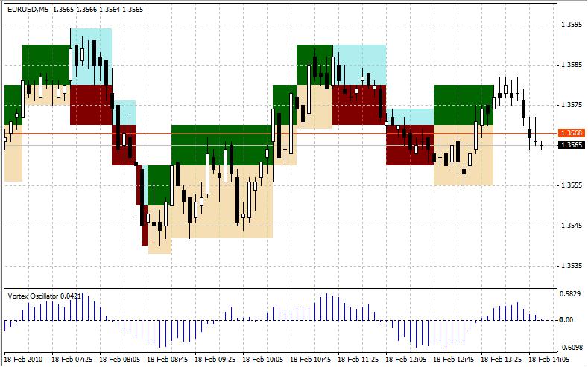
Task: Click the 18 Feb 08:05 time label
Action: [x=120, y=360]
